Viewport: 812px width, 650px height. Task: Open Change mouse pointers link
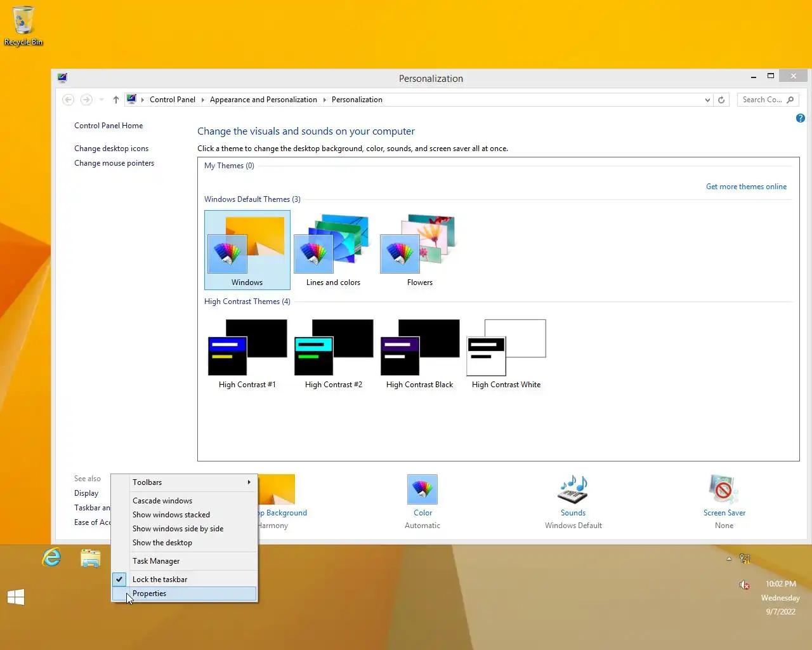pyautogui.click(x=114, y=163)
